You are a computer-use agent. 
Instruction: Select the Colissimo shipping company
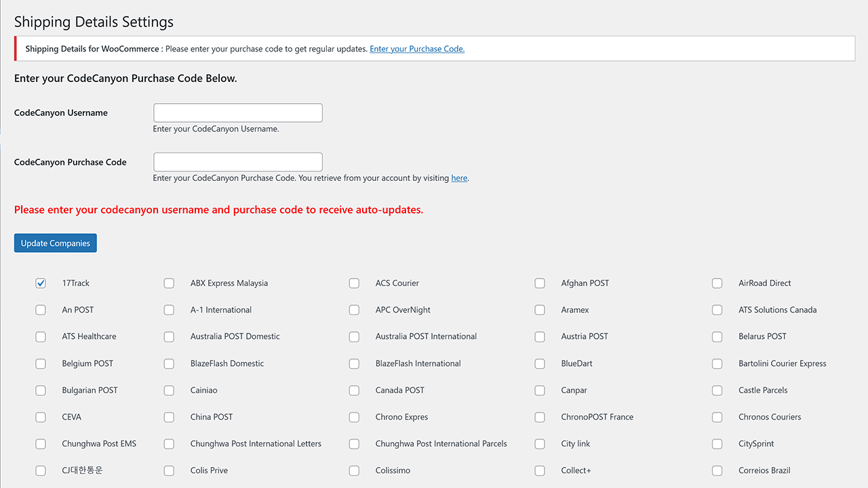(x=354, y=470)
